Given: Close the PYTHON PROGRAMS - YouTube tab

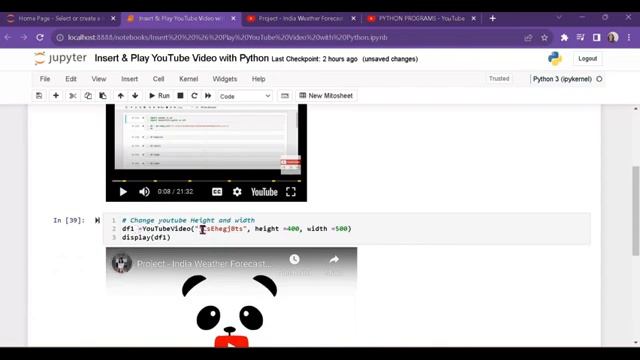Looking at the screenshot, I should click(473, 18).
